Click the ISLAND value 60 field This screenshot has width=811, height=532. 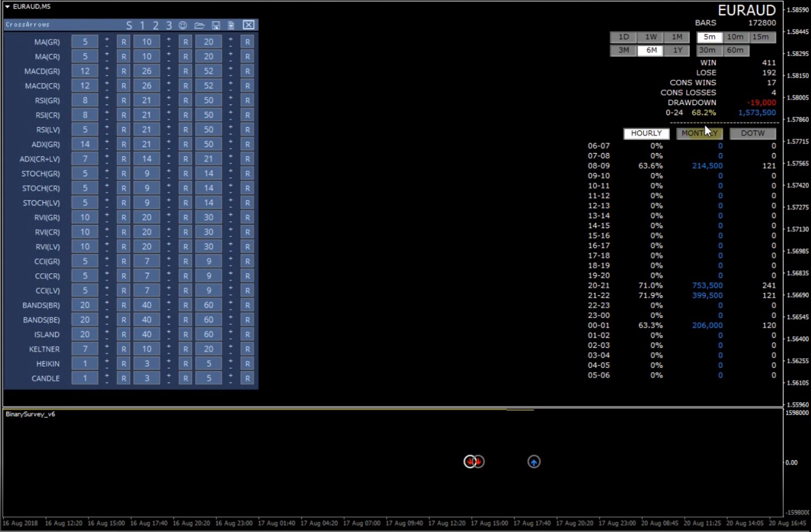(x=209, y=334)
